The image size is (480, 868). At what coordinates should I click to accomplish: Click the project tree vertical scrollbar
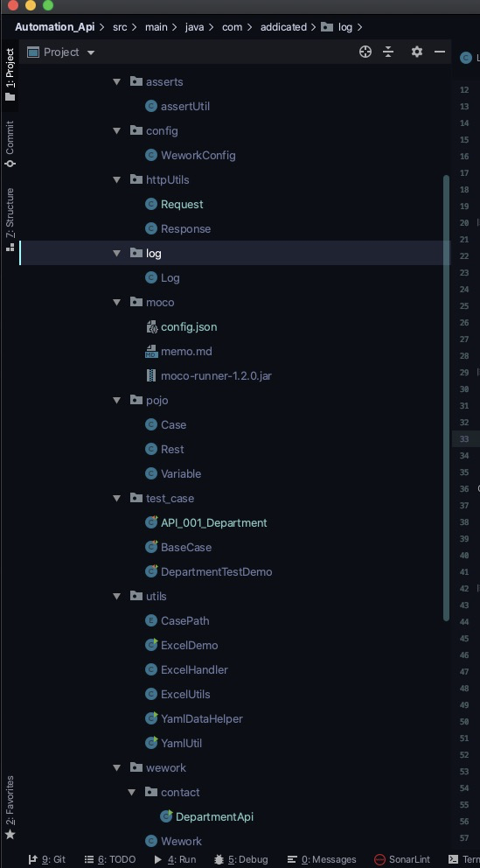446,398
